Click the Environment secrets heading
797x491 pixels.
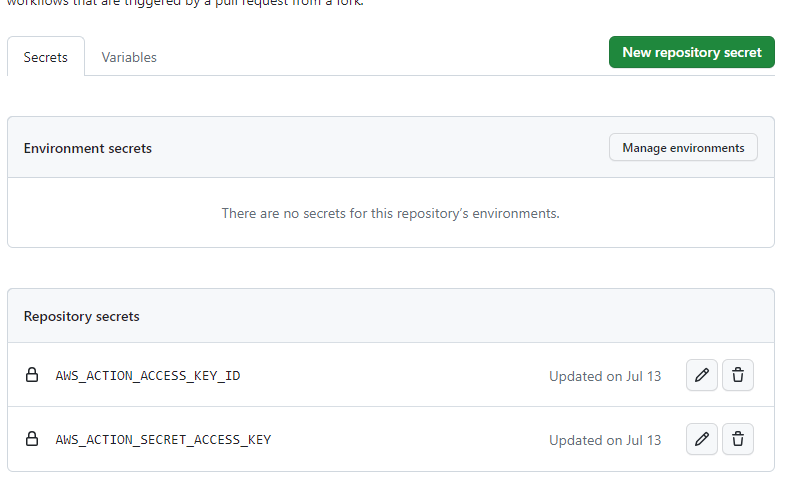tap(87, 148)
